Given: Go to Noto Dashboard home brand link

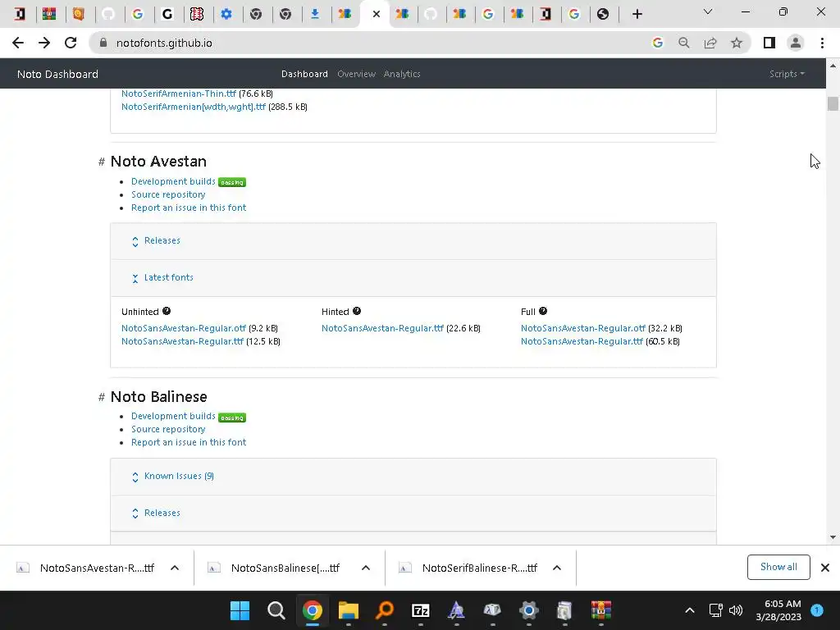Looking at the screenshot, I should point(58,74).
